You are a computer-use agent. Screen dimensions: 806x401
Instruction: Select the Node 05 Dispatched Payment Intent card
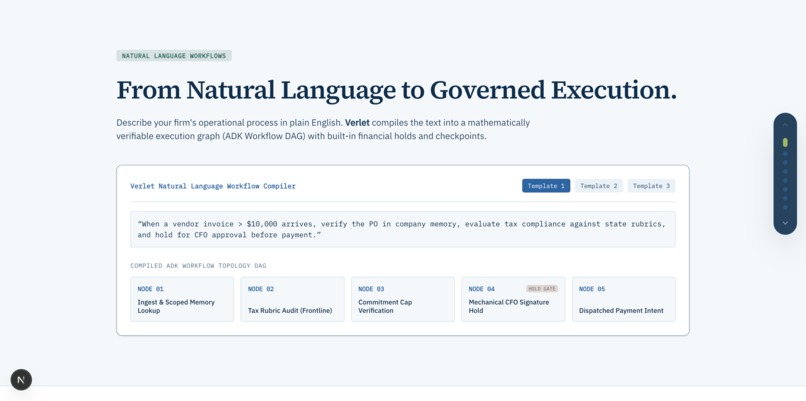pyautogui.click(x=624, y=299)
